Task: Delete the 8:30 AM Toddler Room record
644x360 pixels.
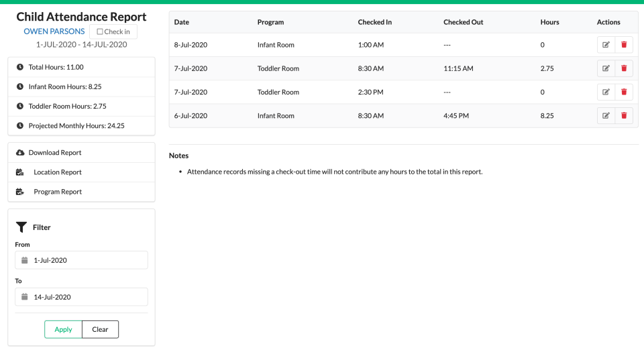Action: (624, 68)
